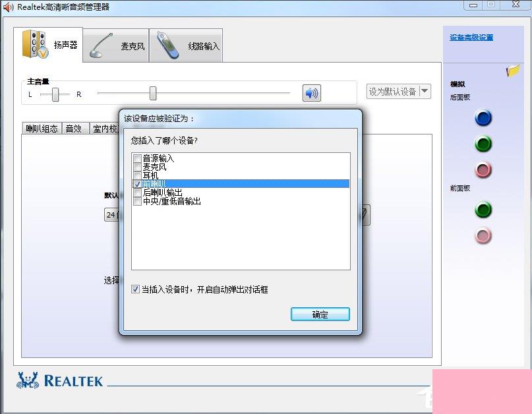The height and width of the screenshot is (414, 532).
Task: Select the green front panel jack
Action: (x=483, y=210)
